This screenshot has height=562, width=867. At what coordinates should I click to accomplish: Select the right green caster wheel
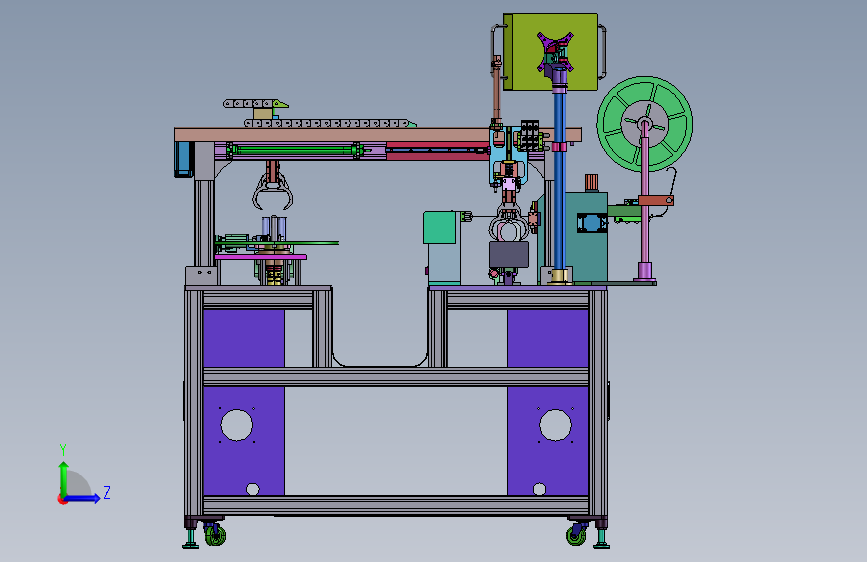coord(576,535)
